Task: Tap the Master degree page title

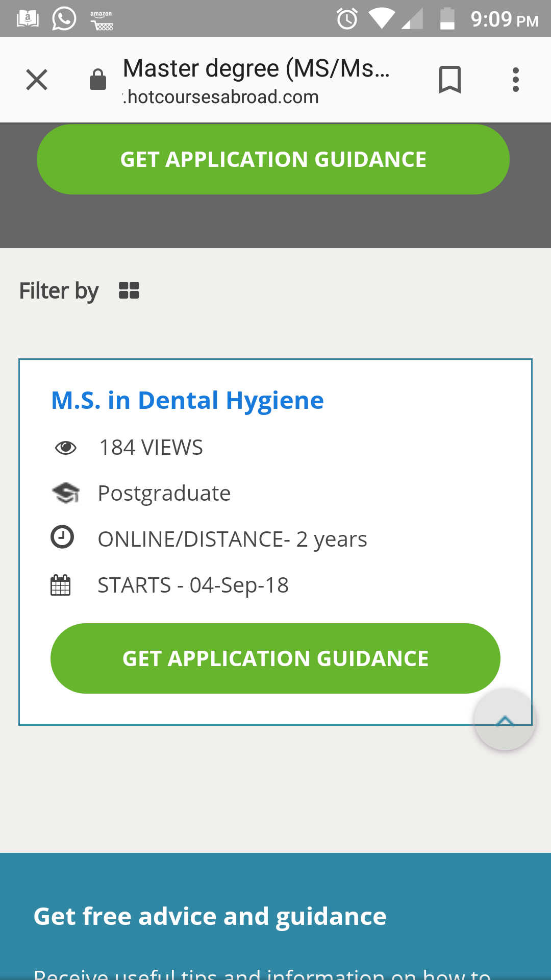Action: [x=257, y=68]
